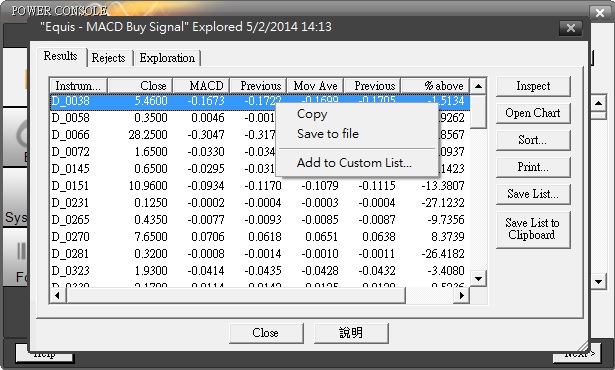The height and width of the screenshot is (370, 615).
Task: Click the vertical scrollbar thumb in results
Action: pos(478,111)
